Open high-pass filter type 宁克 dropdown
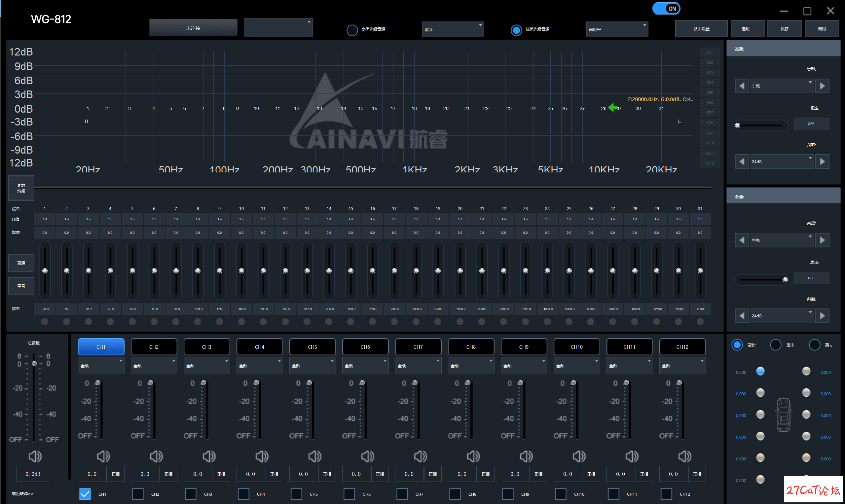 (782, 86)
